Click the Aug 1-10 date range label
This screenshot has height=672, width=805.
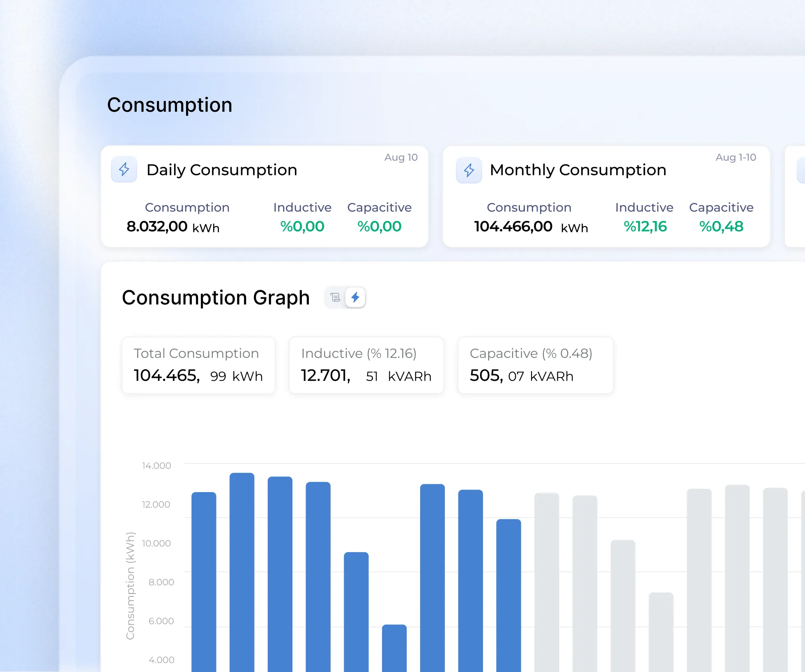pos(736,158)
